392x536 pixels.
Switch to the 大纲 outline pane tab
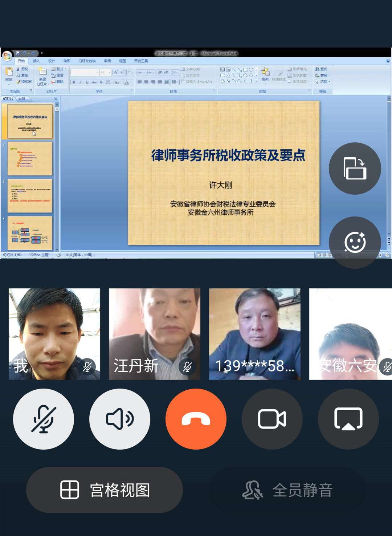click(x=22, y=99)
